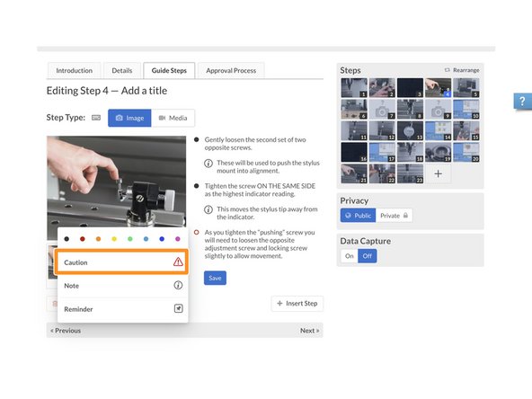
Task: Click the Caution warning triangle icon
Action: click(x=178, y=262)
